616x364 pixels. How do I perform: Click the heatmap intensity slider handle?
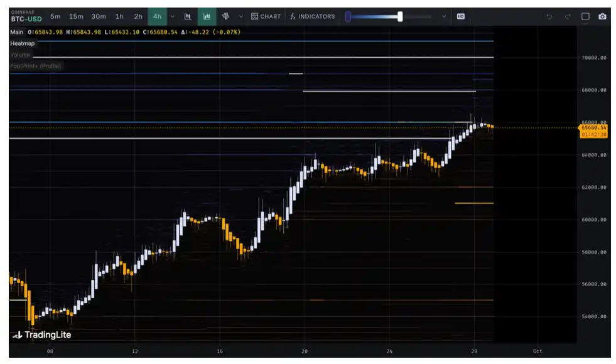400,16
